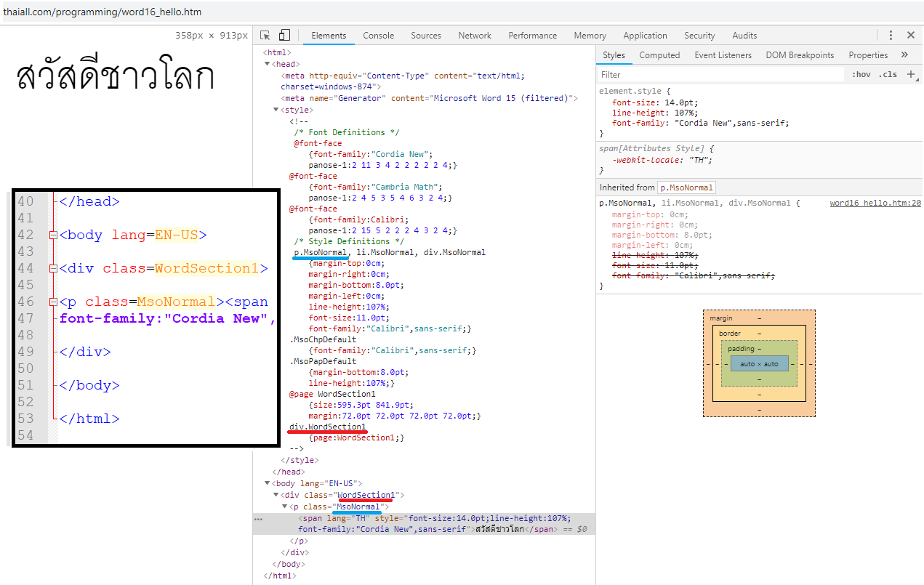
Task: Open the Computed styles tab
Action: click(x=659, y=55)
